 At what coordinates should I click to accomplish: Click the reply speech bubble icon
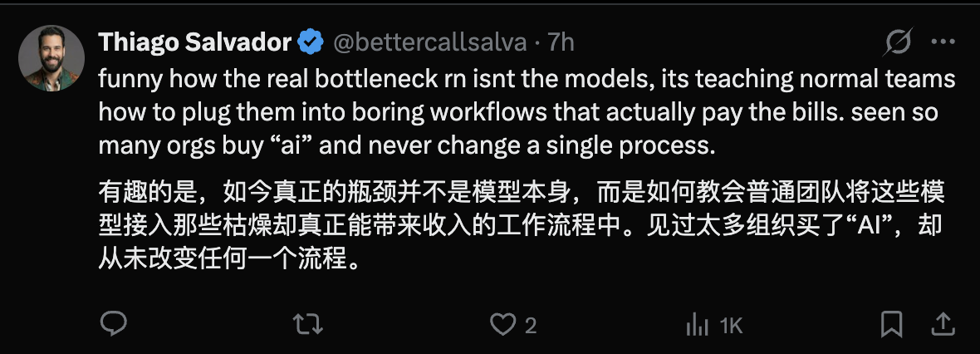pos(113,324)
